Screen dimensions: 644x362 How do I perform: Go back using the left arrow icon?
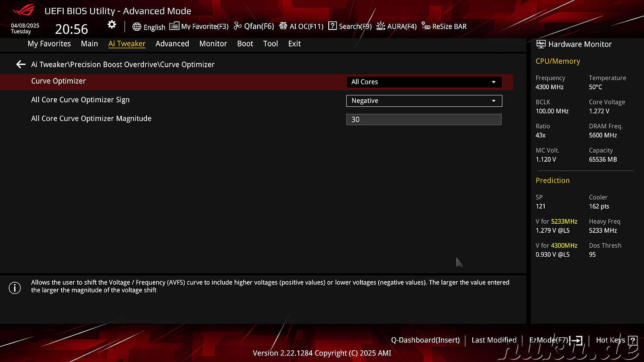[x=21, y=64]
